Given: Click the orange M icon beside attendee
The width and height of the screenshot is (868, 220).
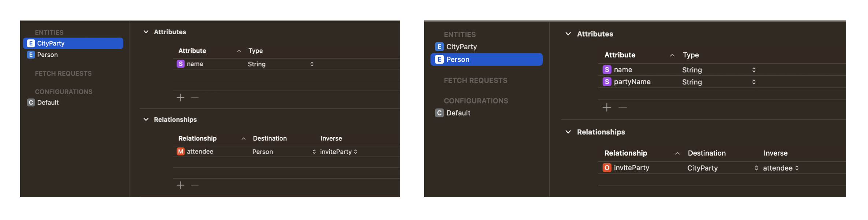Looking at the screenshot, I should (x=181, y=151).
